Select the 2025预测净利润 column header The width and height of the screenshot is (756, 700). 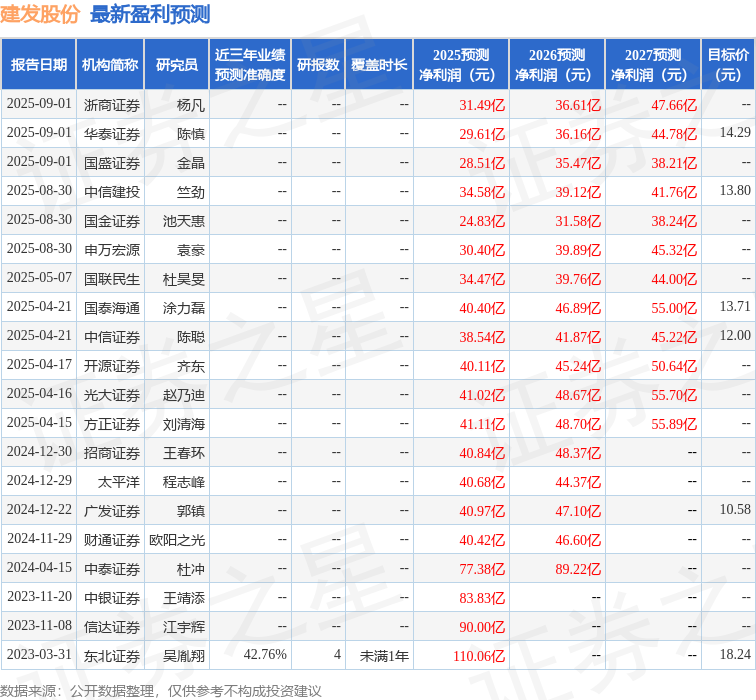[x=460, y=65]
